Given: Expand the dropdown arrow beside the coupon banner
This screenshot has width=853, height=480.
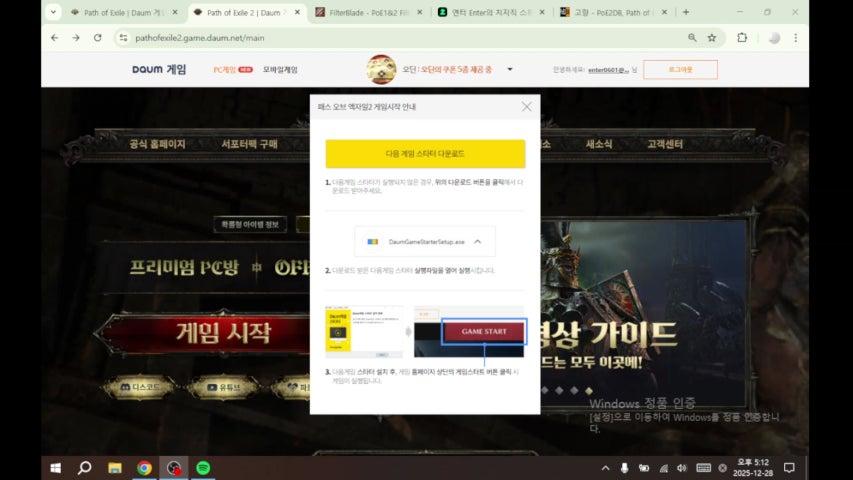Looking at the screenshot, I should click(x=510, y=70).
